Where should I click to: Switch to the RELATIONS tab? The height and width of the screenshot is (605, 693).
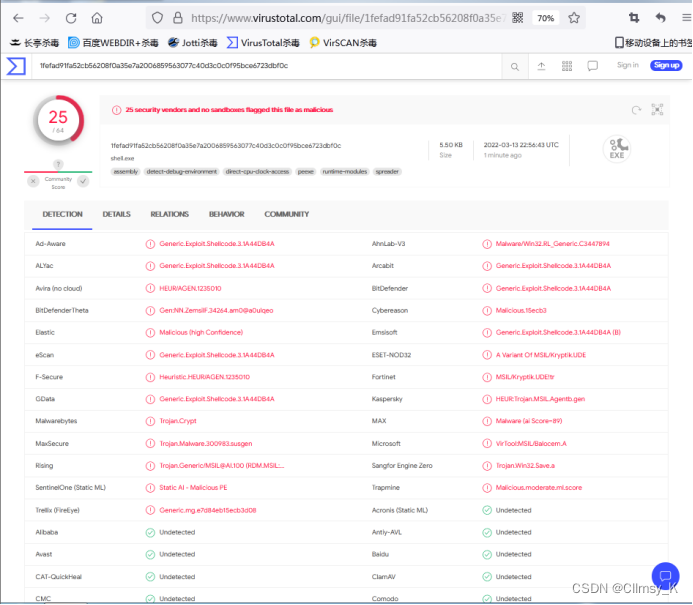(170, 214)
